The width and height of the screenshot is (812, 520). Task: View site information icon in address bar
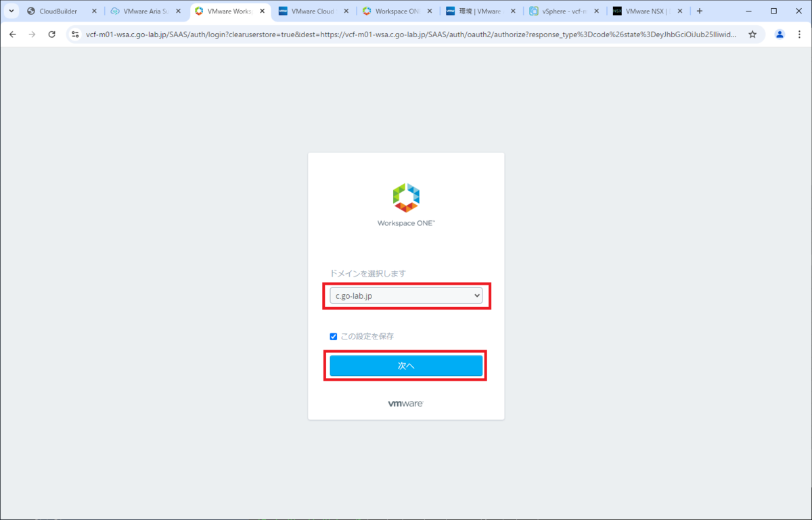75,34
